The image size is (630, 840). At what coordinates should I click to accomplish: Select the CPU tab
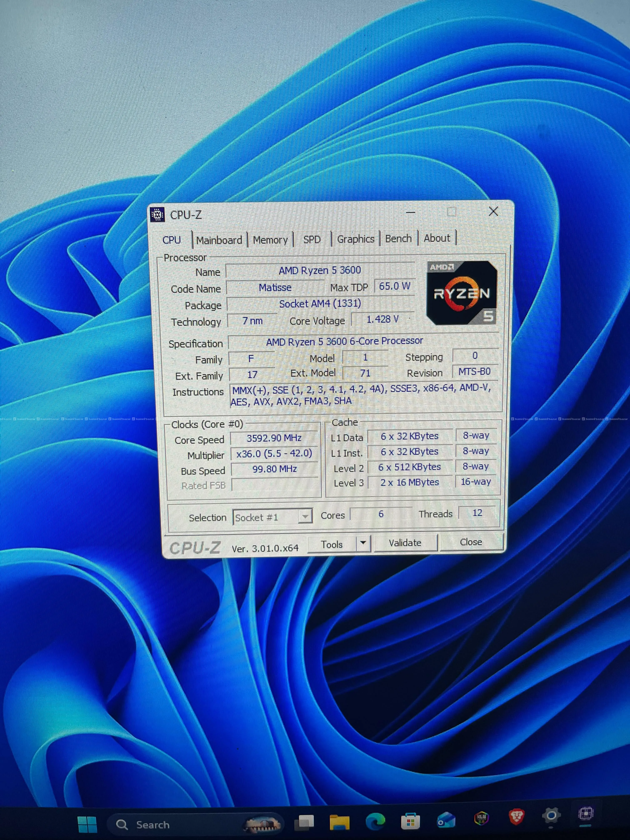(x=172, y=240)
